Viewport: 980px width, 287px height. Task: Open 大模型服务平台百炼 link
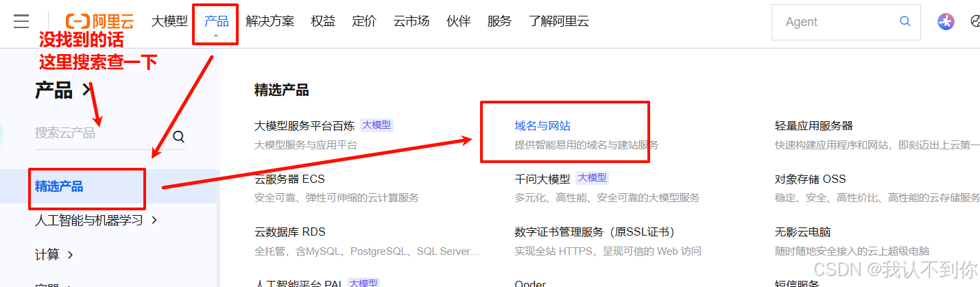click(x=304, y=125)
